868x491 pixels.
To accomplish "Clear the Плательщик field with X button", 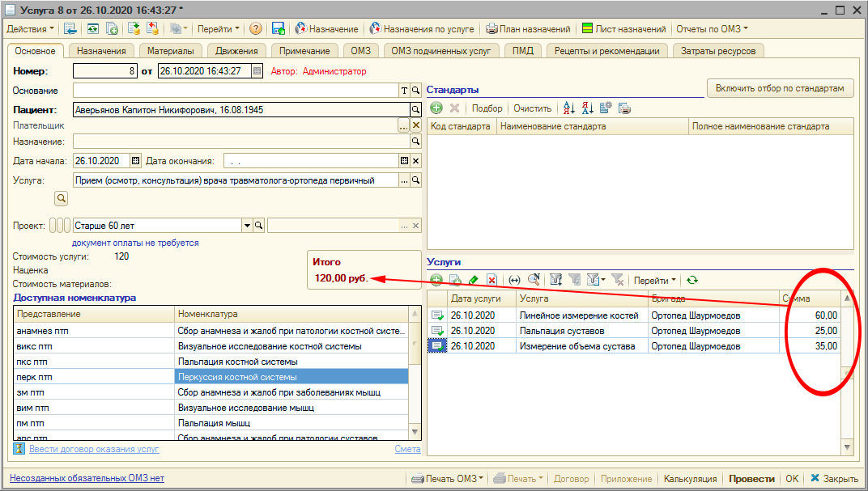I will (416, 125).
